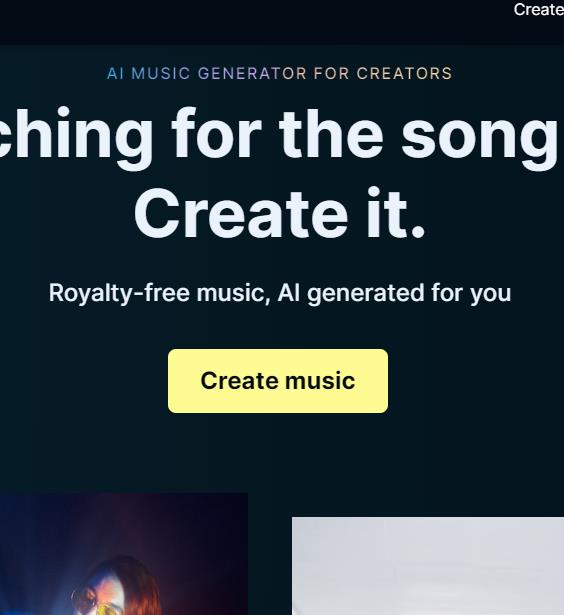
Task: Click the blue 'AI' word in tagline
Action: pos(115,73)
